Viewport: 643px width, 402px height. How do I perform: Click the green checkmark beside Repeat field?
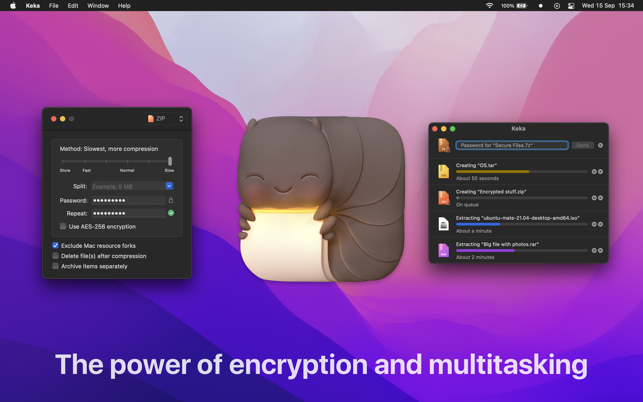click(x=171, y=213)
